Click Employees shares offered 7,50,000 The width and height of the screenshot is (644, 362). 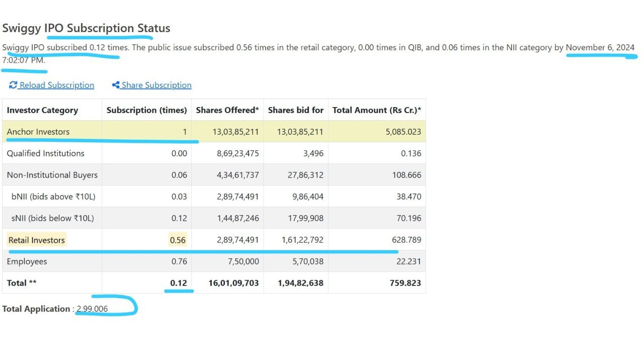coord(243,261)
